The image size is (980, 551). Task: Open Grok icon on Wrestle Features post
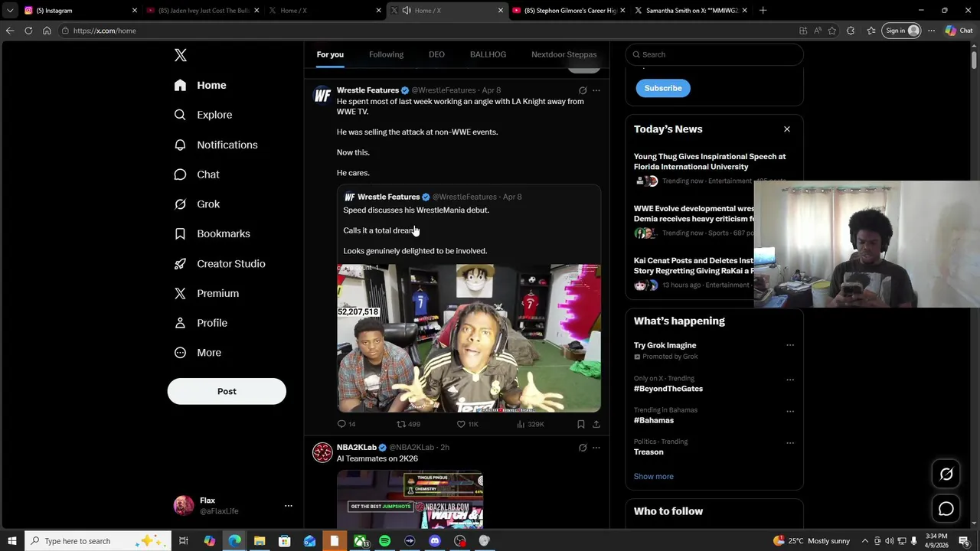pyautogui.click(x=583, y=90)
